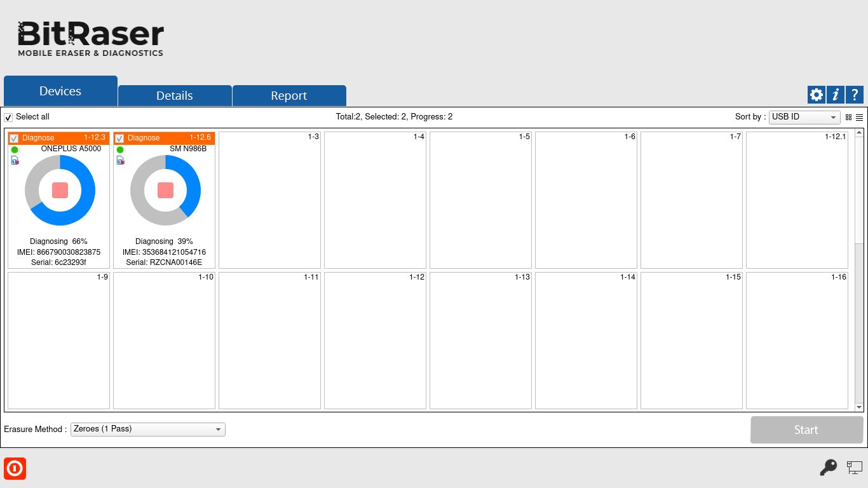
Task: Switch to the Report tab
Action: [289, 95]
